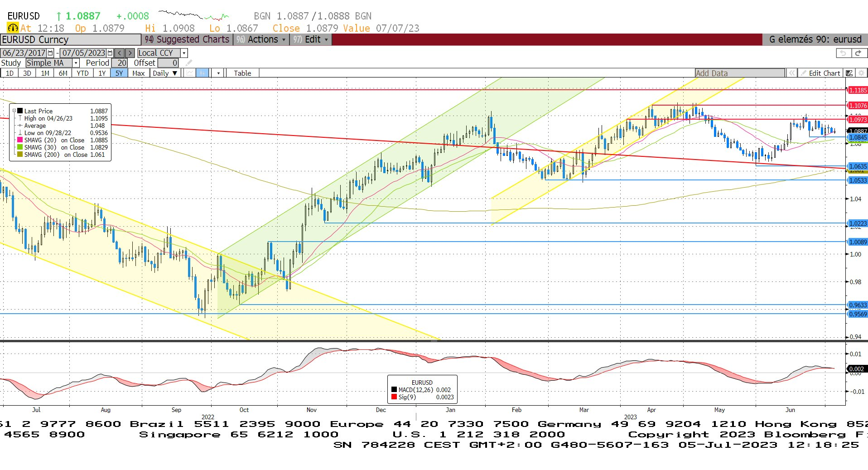Click the SMAVG (20) pink color swatch
The height and width of the screenshot is (470, 868).
20,140
